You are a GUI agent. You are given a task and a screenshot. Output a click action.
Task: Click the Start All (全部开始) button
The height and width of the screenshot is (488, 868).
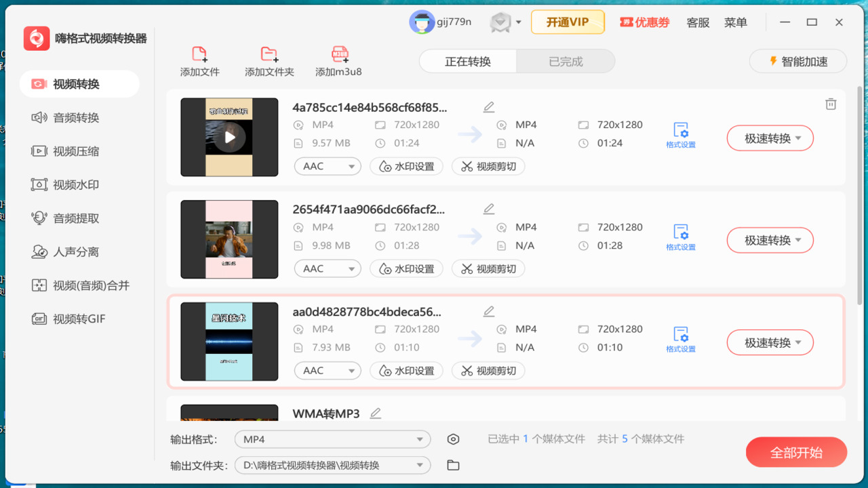pyautogui.click(x=796, y=453)
